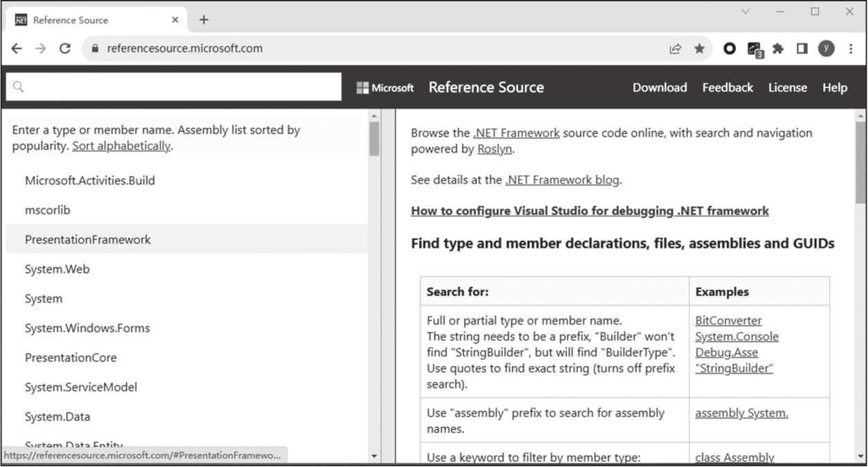This screenshot has width=868, height=467.
Task: Open the Feedback menu item
Action: (x=728, y=88)
